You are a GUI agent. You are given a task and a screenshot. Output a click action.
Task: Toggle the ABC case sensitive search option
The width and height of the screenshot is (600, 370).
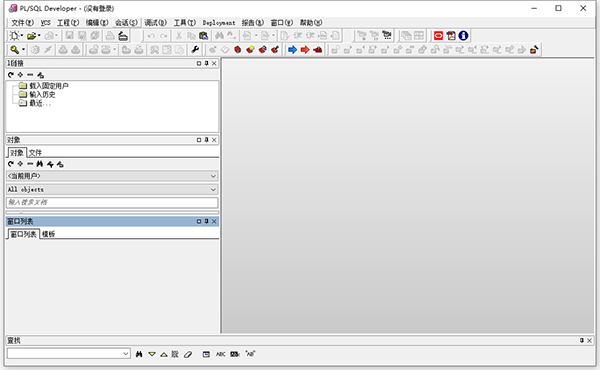point(221,354)
